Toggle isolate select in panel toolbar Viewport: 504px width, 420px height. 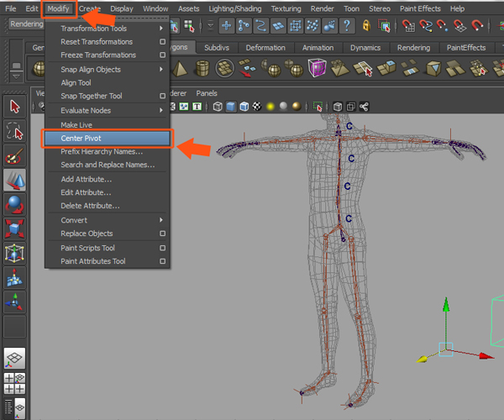tap(318, 107)
